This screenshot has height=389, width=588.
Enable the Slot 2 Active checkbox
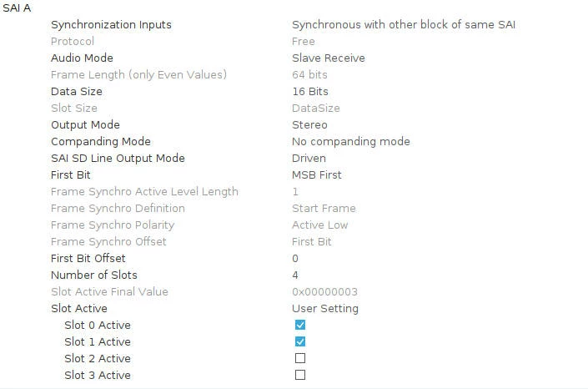pos(300,358)
